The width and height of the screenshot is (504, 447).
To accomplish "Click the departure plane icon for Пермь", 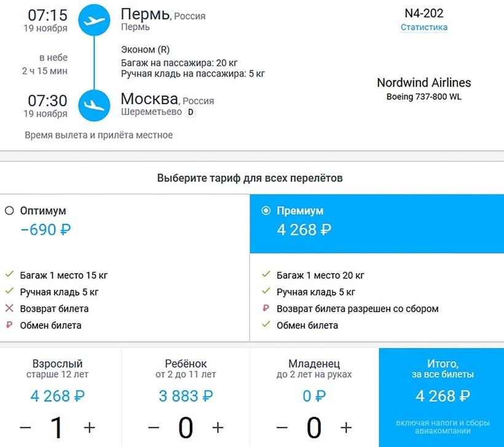I will (94, 20).
